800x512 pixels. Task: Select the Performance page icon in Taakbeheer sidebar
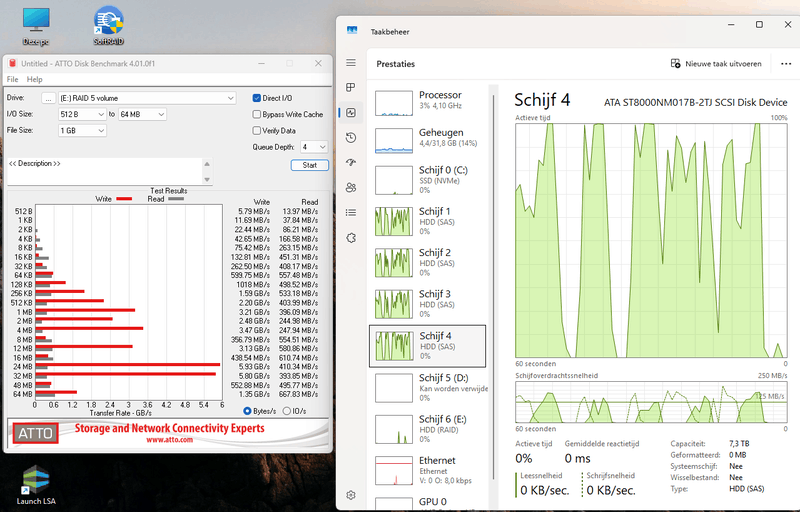coord(351,113)
